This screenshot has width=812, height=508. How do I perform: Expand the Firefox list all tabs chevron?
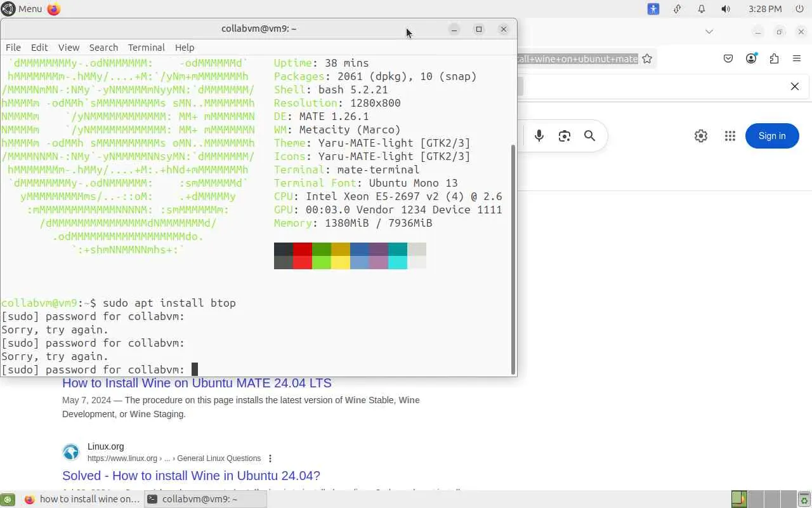click(709, 31)
